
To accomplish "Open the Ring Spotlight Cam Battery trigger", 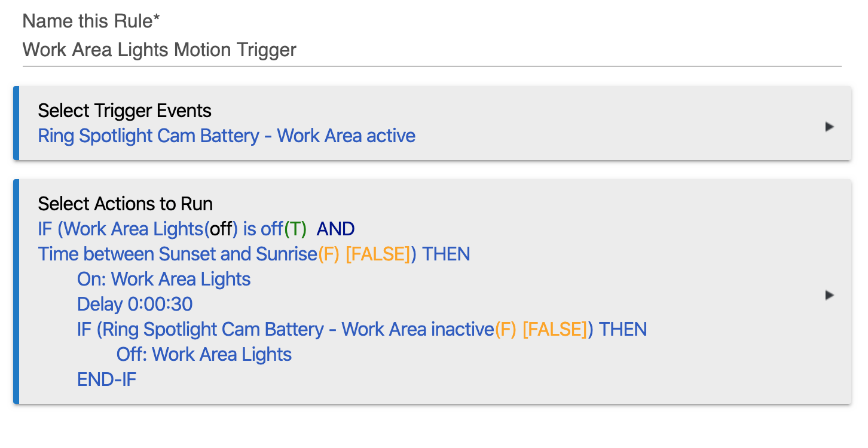I will tap(226, 136).
